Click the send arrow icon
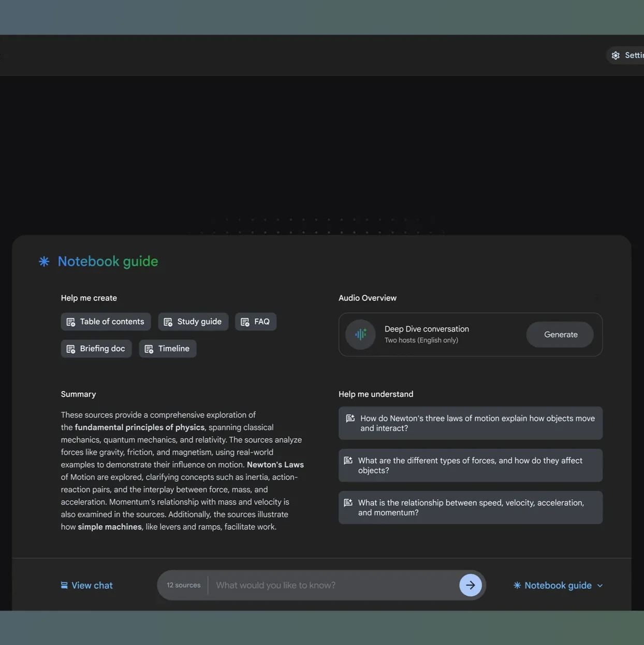 pos(470,585)
